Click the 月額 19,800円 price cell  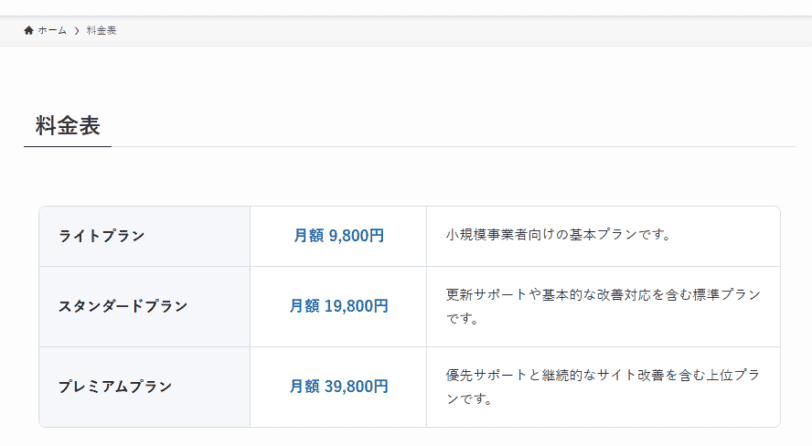(x=339, y=307)
